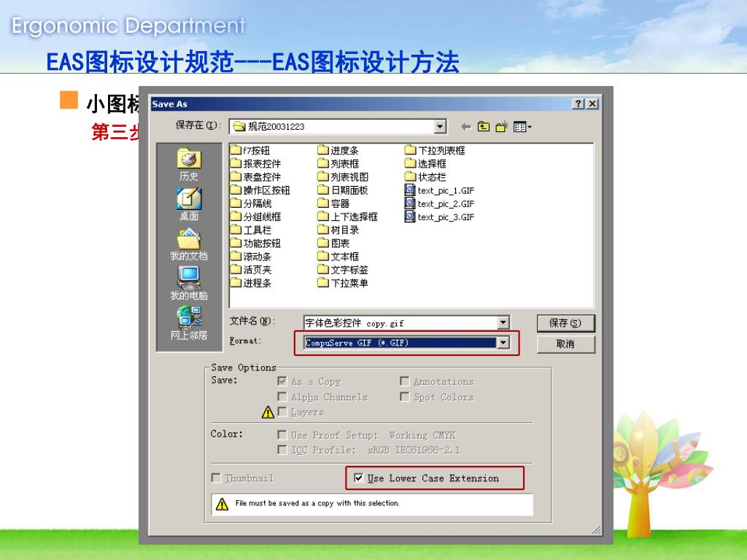This screenshot has height=560, width=747.
Task: Click the Back arrow toolbar icon
Action: (466, 127)
